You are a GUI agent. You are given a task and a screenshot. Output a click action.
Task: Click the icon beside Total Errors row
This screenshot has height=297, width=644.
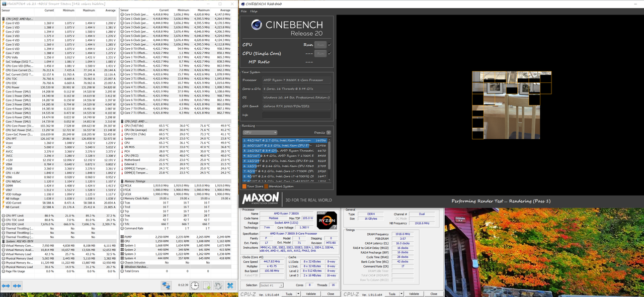click(122, 271)
